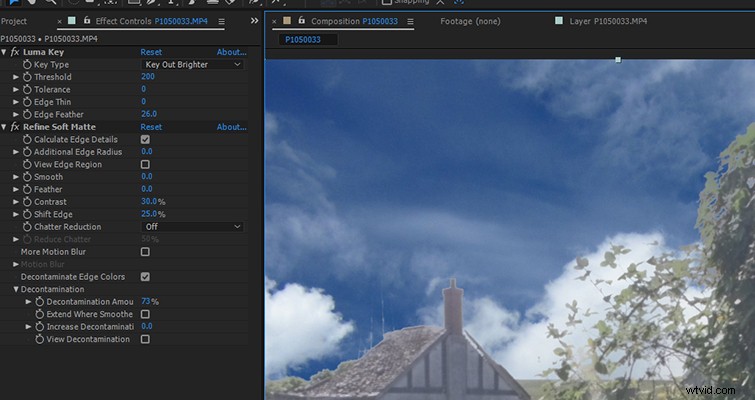Reset the Luma Key effect
The height and width of the screenshot is (400, 755).
coord(151,52)
